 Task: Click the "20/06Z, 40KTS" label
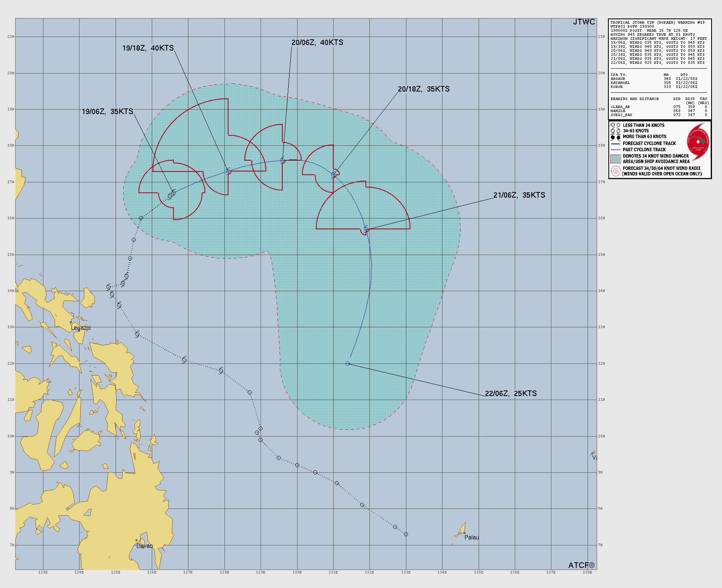pos(317,43)
